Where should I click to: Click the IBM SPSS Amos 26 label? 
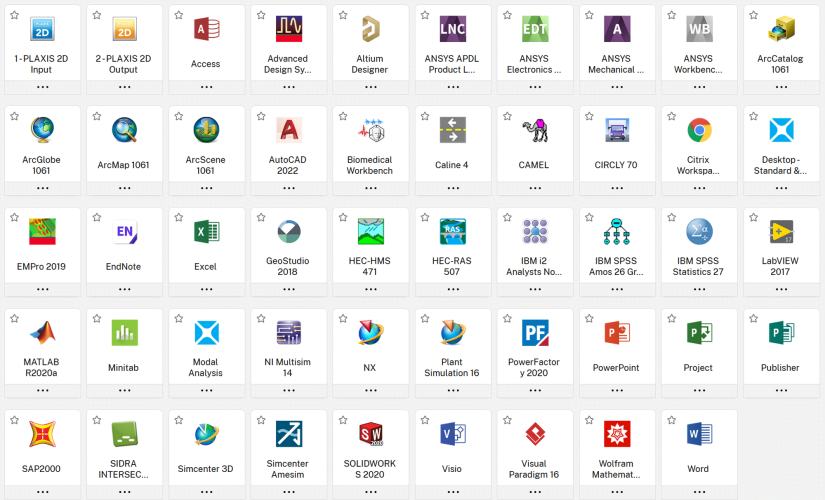coord(616,266)
